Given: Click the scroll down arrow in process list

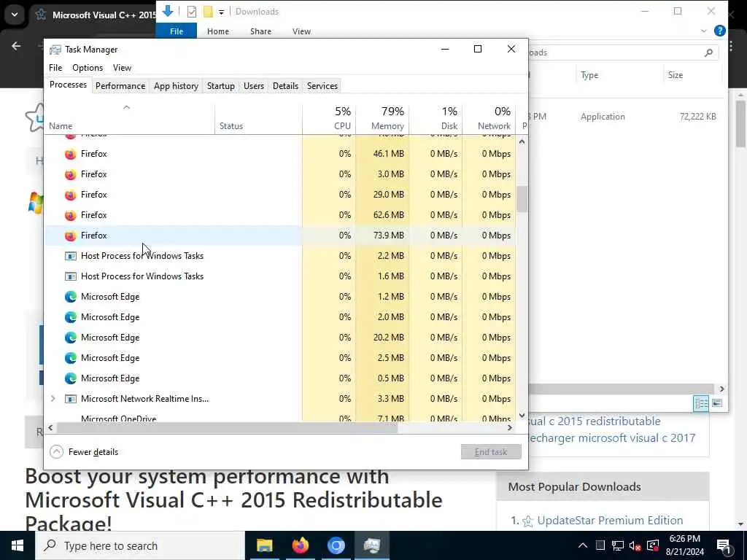Looking at the screenshot, I should pyautogui.click(x=522, y=415).
